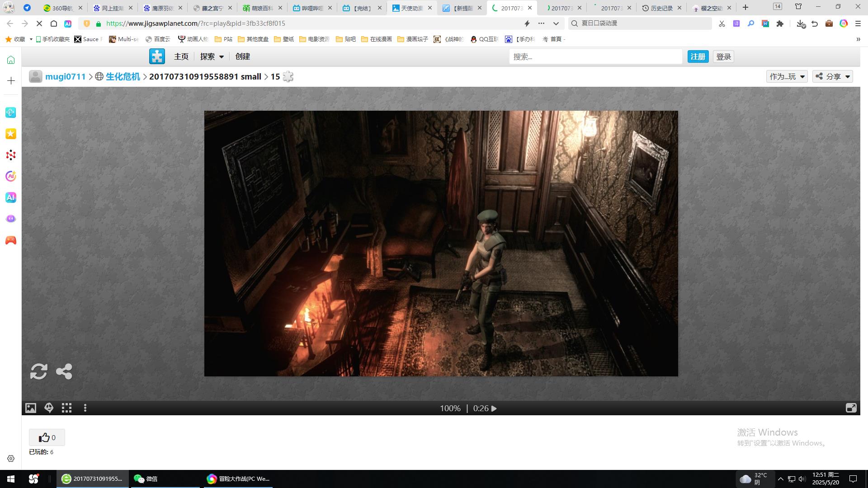This screenshot has height=488, width=868.
Task: Switch to the 哔哩哔哩 tab
Action: coord(312,8)
